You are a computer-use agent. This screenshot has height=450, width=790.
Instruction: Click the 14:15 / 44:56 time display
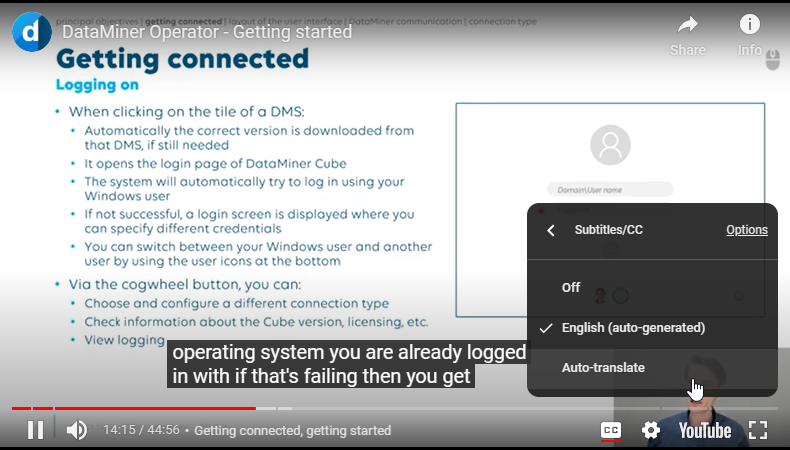pyautogui.click(x=141, y=430)
